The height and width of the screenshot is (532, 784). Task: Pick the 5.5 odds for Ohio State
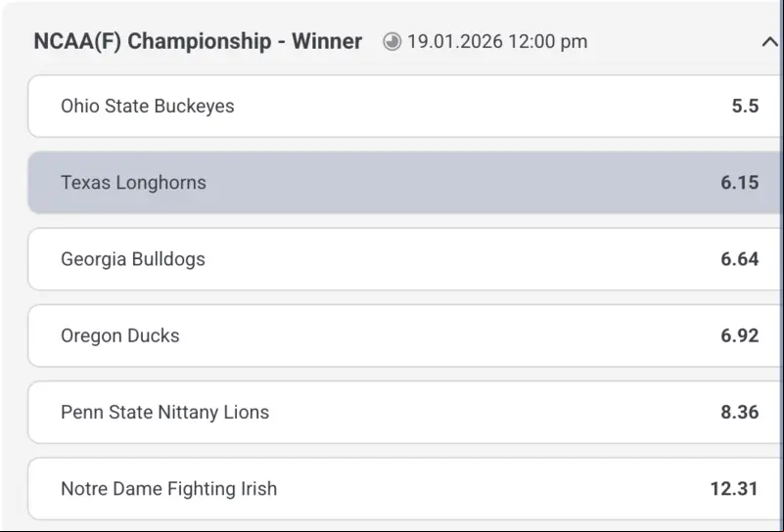745,106
